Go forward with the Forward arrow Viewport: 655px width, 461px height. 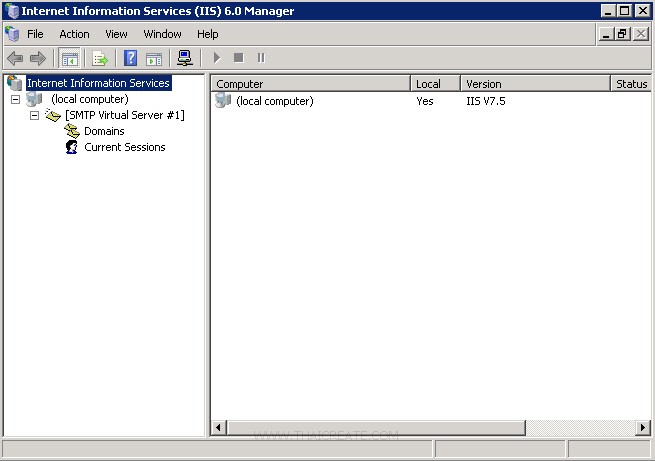(x=38, y=58)
